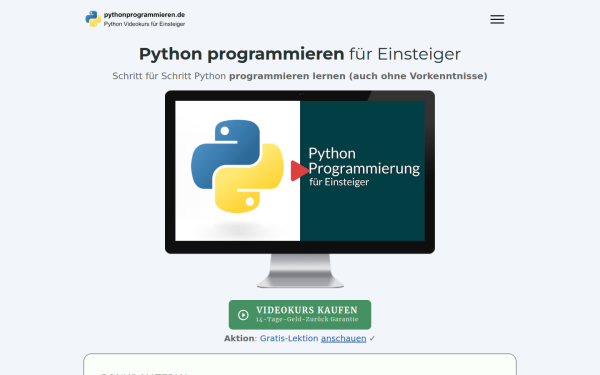Click the play circle icon in the buy button
Image resolution: width=600 pixels, height=375 pixels.
(x=243, y=315)
